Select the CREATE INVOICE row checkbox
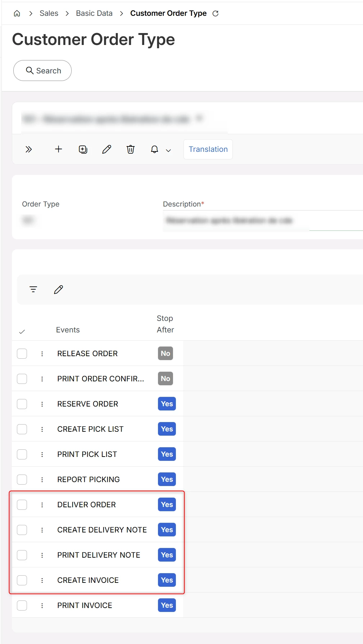Viewport: 363px width, 644px height. point(22,580)
